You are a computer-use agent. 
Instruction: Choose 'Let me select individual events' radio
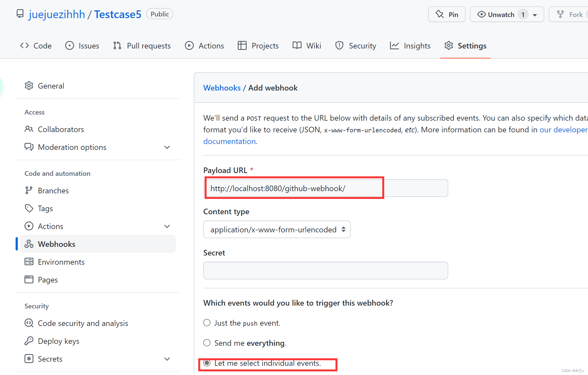(x=207, y=363)
